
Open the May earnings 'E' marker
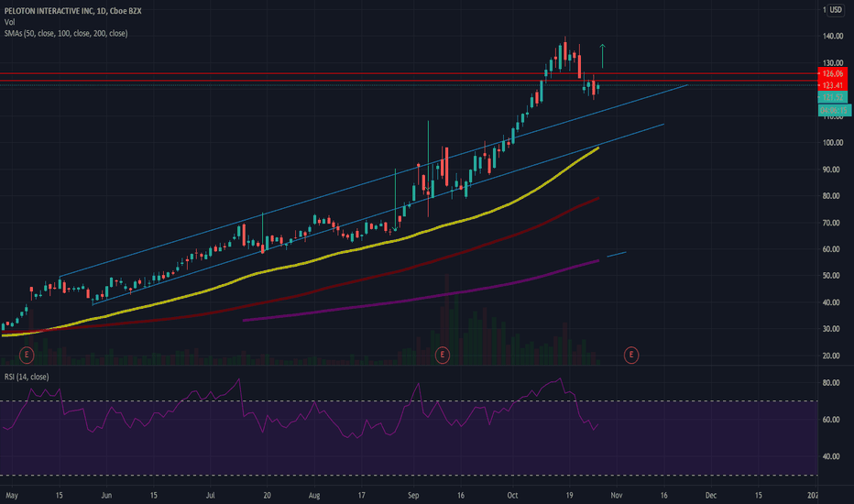[x=27, y=356]
